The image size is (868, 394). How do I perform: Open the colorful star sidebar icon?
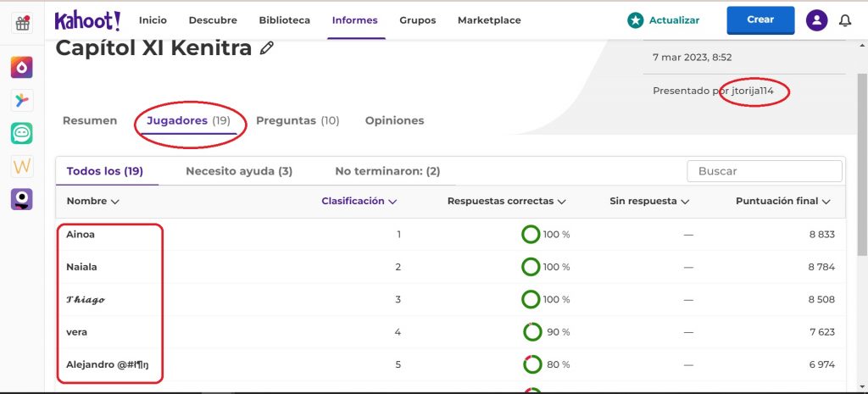(x=22, y=101)
